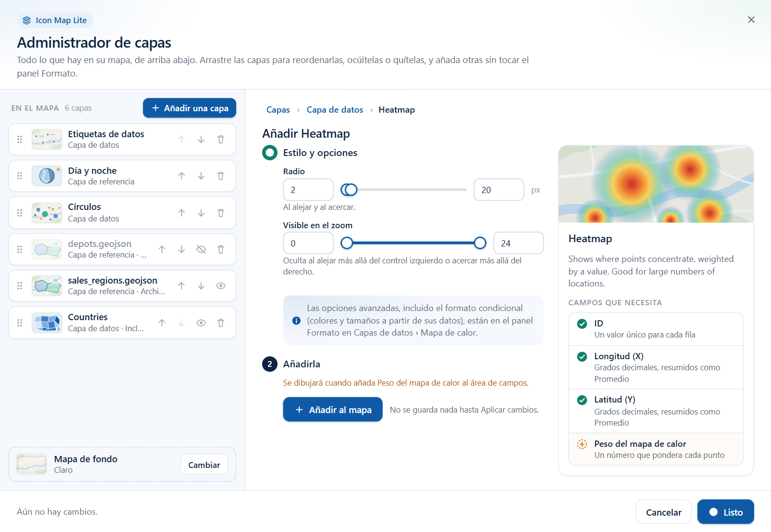
Task: Go to Capas breadcrumb
Action: click(x=278, y=110)
